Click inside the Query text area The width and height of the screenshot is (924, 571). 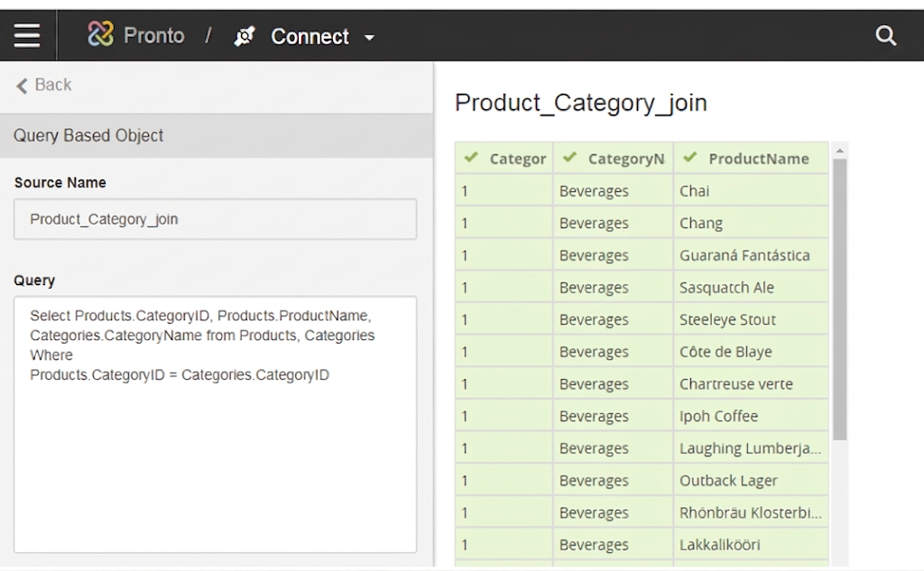point(215,424)
